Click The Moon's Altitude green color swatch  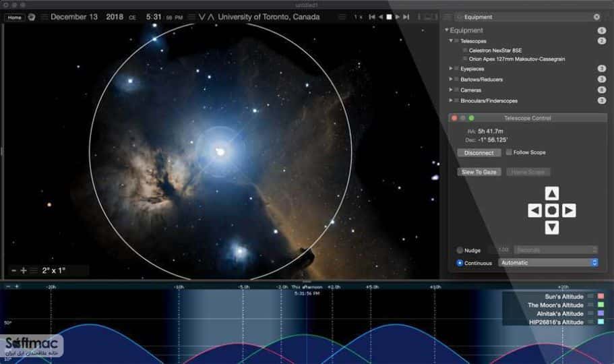601,305
